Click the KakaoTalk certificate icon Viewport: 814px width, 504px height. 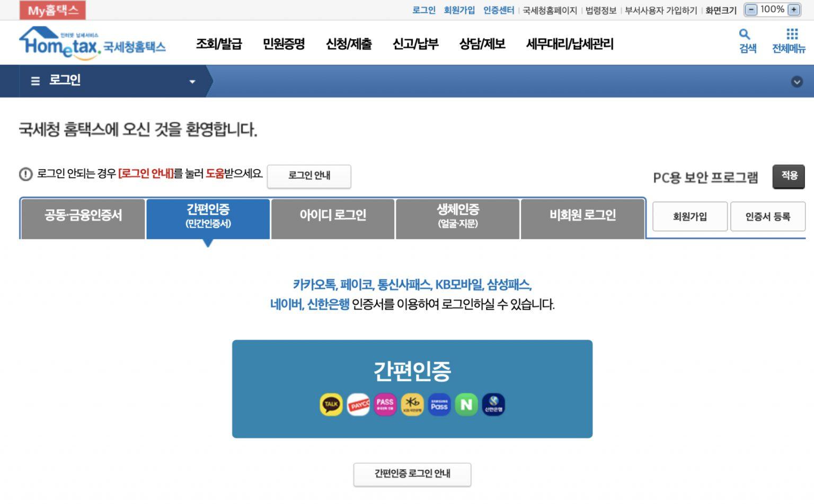[x=331, y=404]
